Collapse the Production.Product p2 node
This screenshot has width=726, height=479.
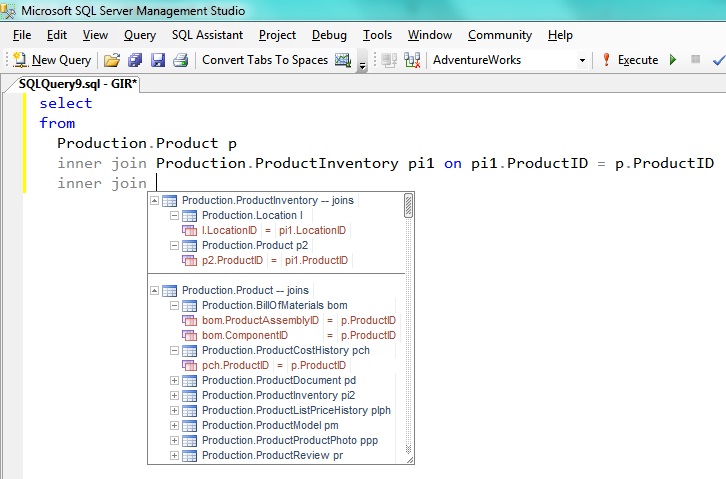174,246
